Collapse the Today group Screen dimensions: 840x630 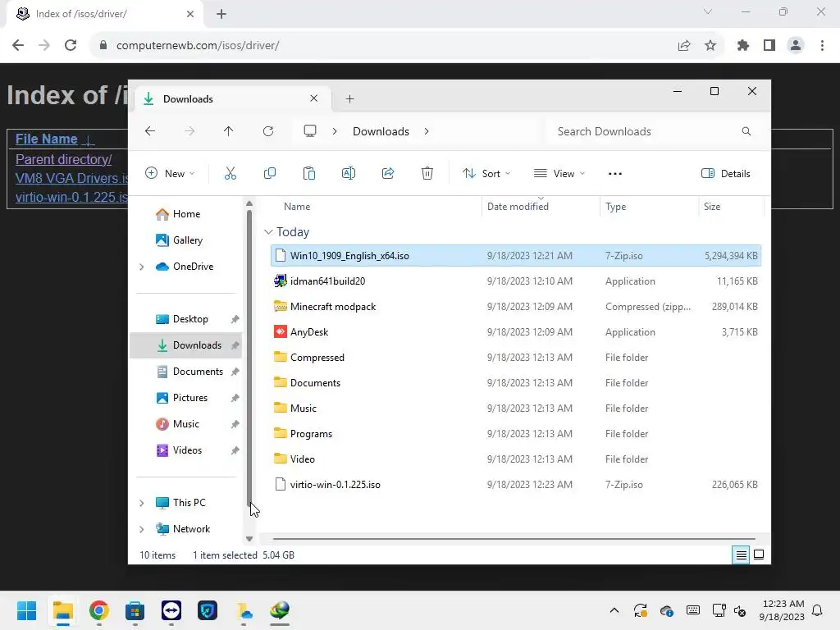(x=268, y=232)
